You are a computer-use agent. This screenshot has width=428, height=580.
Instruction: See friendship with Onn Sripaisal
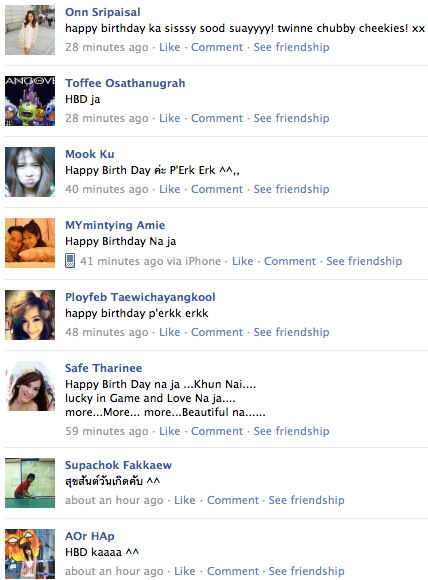pyautogui.click(x=291, y=47)
